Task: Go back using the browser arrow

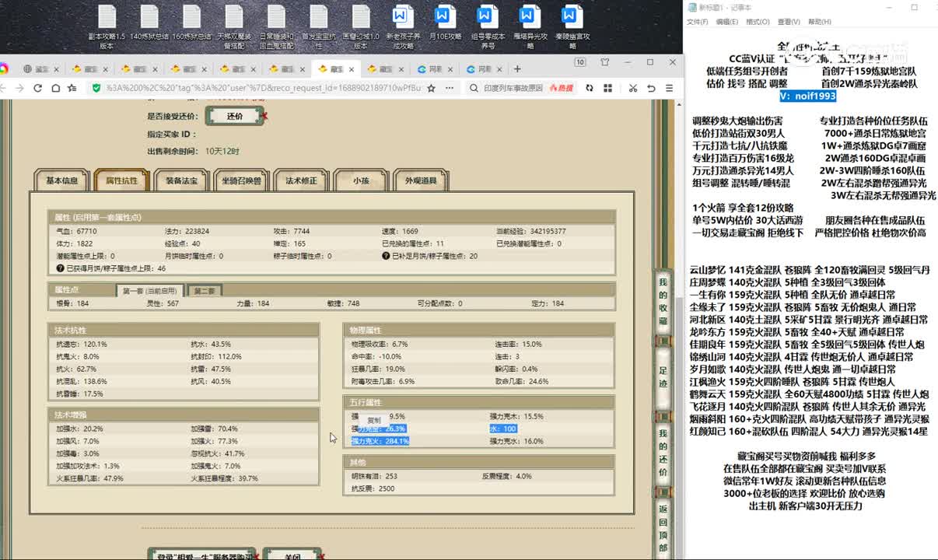Action: pyautogui.click(x=2, y=88)
